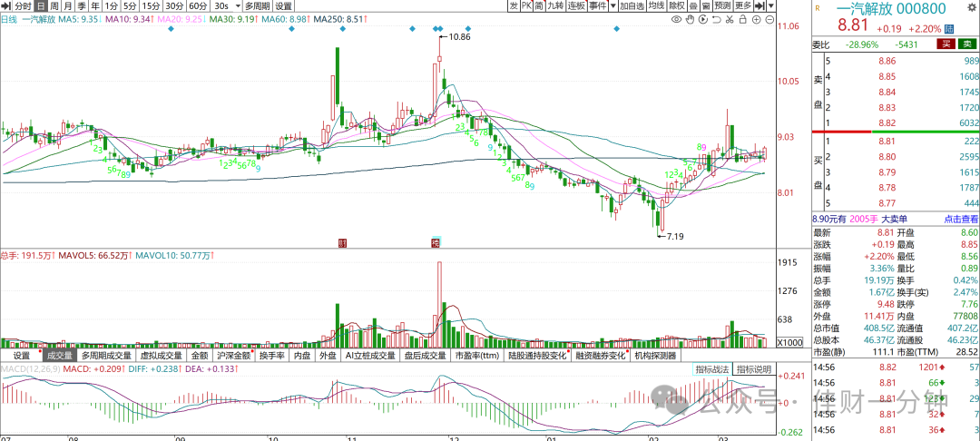The width and height of the screenshot is (980, 441).
Task: Click the 窗 window icon
Action: pyautogui.click(x=706, y=5)
